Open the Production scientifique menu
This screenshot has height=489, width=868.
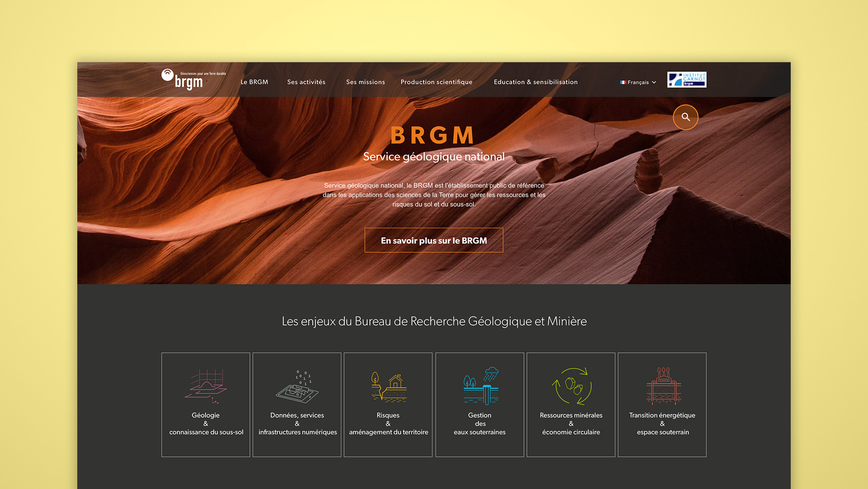click(x=436, y=82)
